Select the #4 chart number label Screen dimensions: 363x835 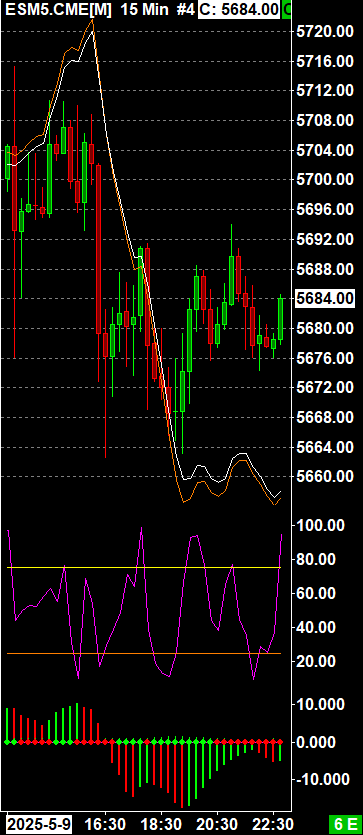[185, 9]
